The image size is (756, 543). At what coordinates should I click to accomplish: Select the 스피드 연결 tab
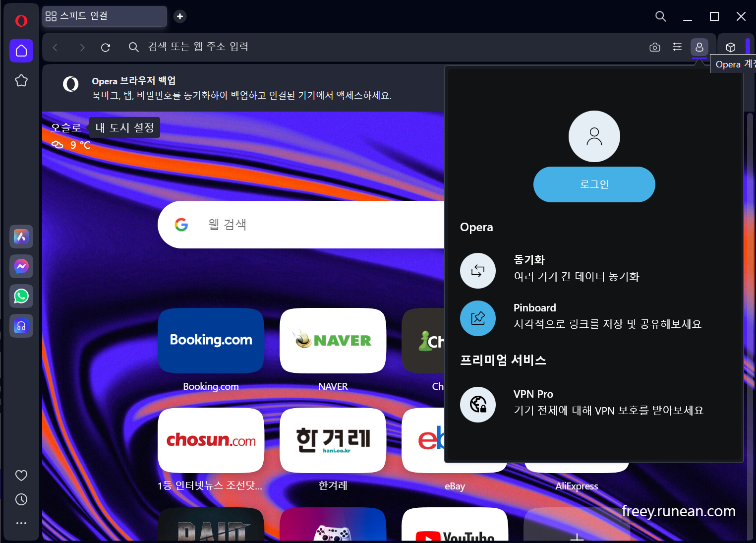click(x=105, y=16)
